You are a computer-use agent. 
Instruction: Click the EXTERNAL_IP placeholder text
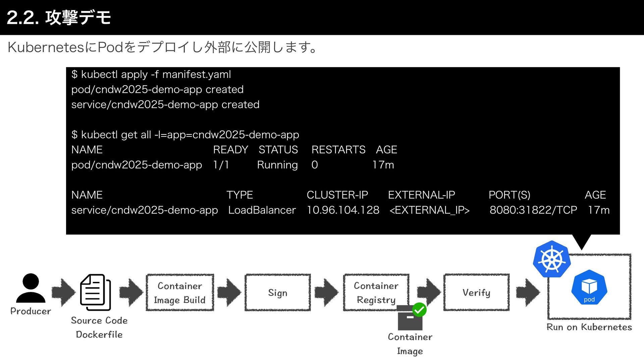pos(429,210)
